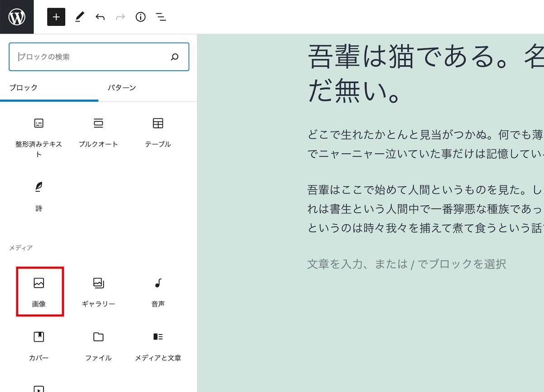Click the empty 文章を入力 placeholder block
Viewport: 544px width, 392px height.
(x=407, y=264)
